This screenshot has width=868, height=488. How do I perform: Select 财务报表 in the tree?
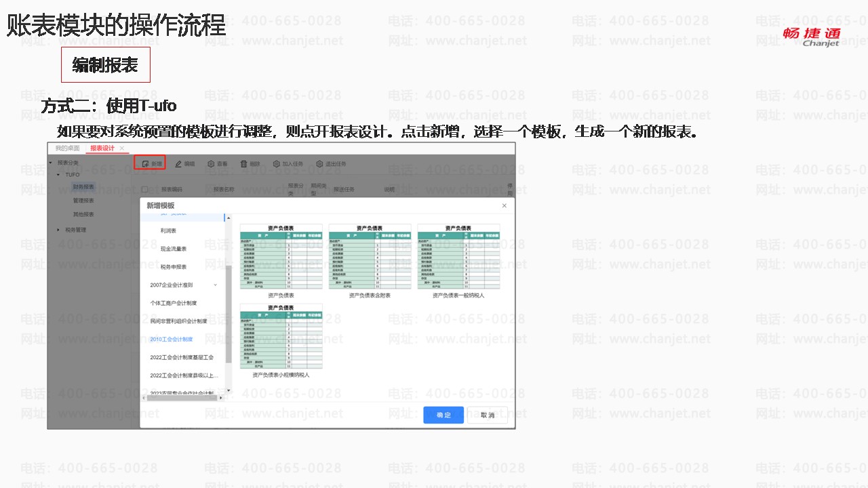pyautogui.click(x=84, y=186)
